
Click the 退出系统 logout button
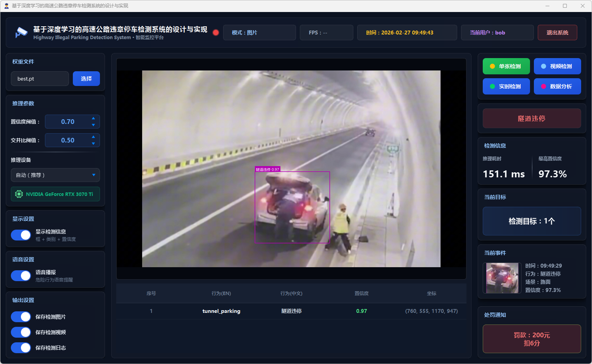click(x=557, y=33)
